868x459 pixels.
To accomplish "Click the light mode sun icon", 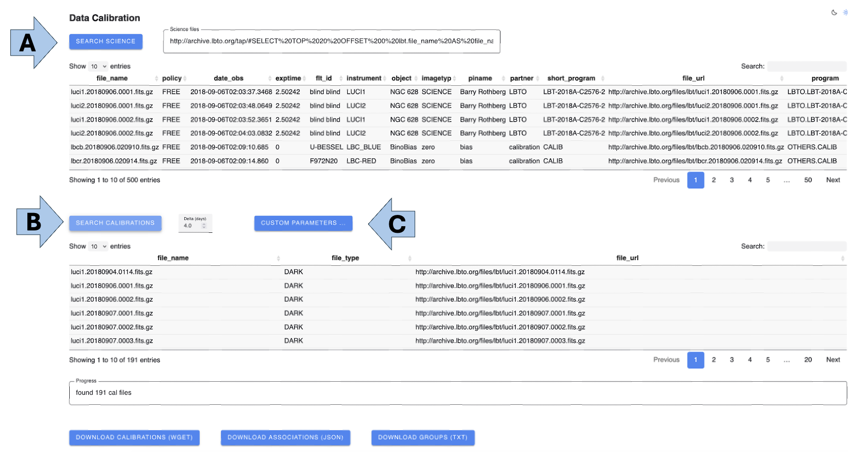I will click(x=845, y=13).
